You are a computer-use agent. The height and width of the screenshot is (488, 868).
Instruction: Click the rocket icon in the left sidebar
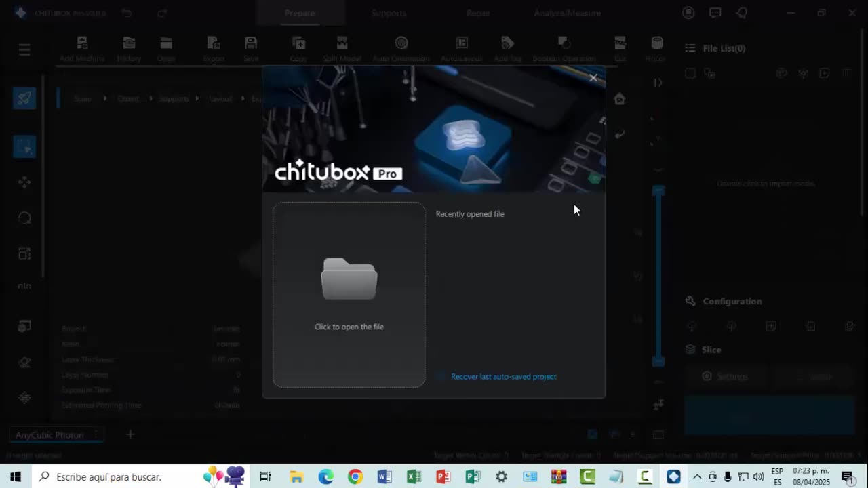pyautogui.click(x=24, y=98)
